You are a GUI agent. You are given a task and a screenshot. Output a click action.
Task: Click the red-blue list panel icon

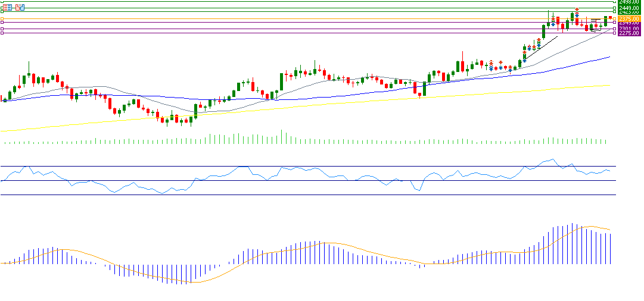click(8, 7)
